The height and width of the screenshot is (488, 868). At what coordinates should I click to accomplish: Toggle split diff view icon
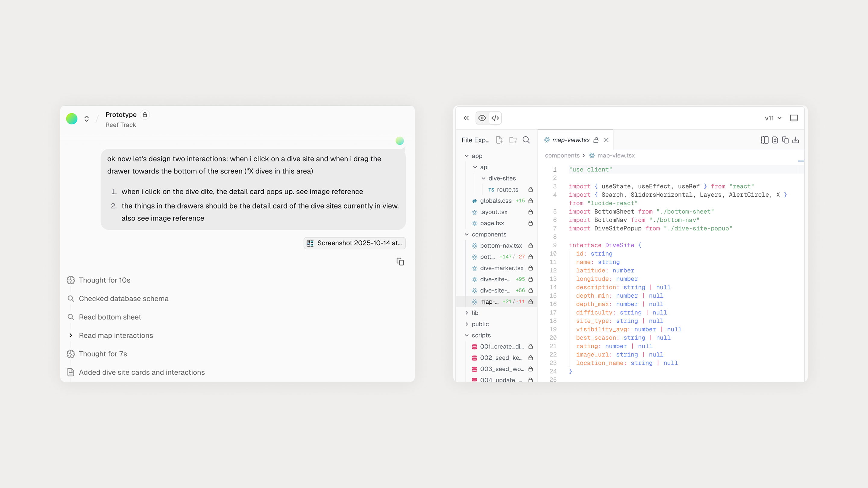click(x=765, y=140)
